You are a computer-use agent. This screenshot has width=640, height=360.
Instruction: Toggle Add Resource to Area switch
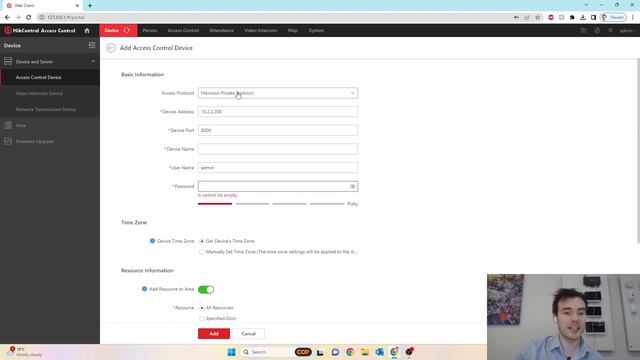coord(206,289)
